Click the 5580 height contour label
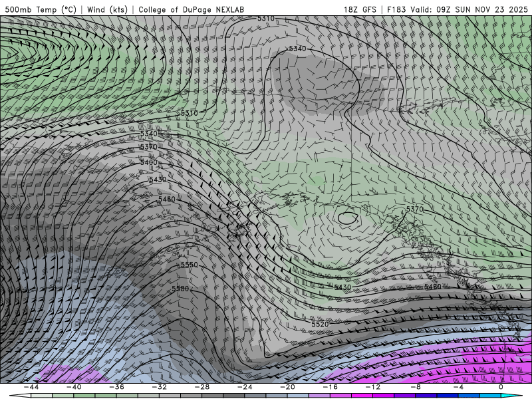 tap(180, 289)
